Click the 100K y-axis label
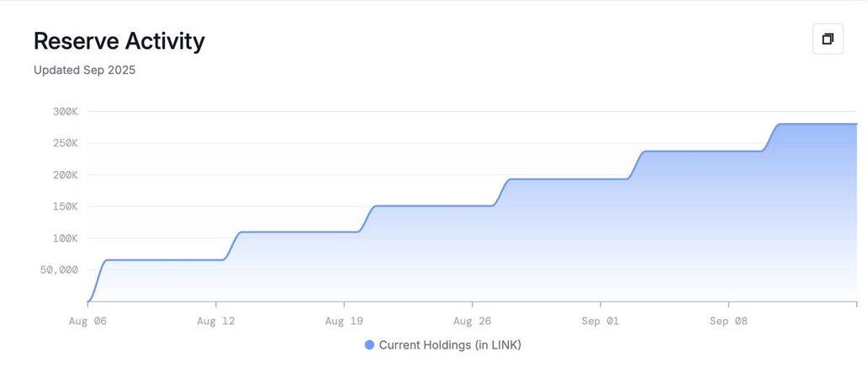 coord(66,238)
